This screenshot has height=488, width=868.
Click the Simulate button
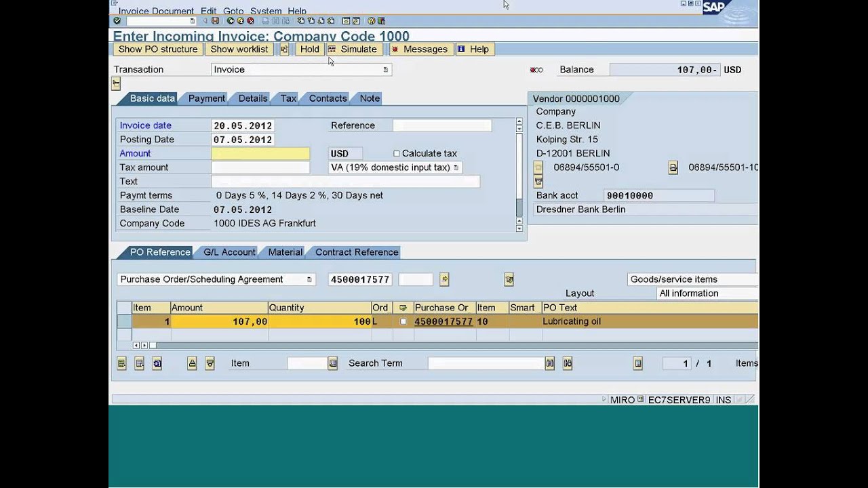tap(353, 49)
